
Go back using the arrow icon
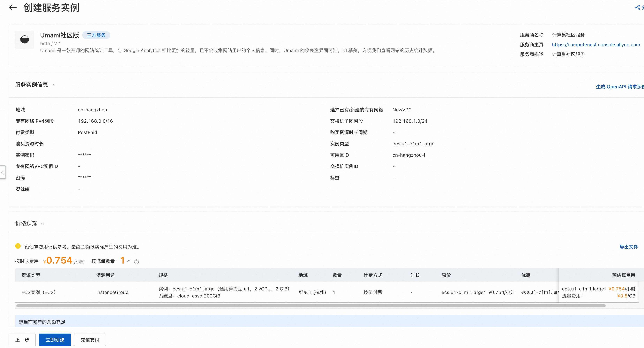tap(13, 8)
